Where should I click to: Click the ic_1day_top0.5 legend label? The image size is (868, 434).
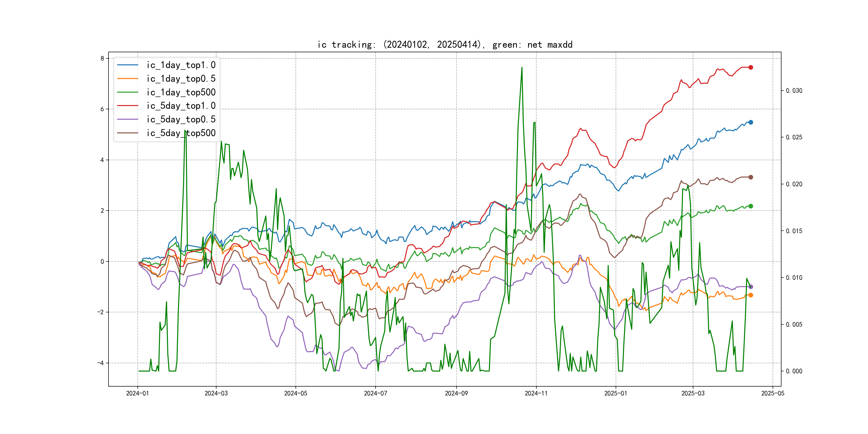coord(181,78)
